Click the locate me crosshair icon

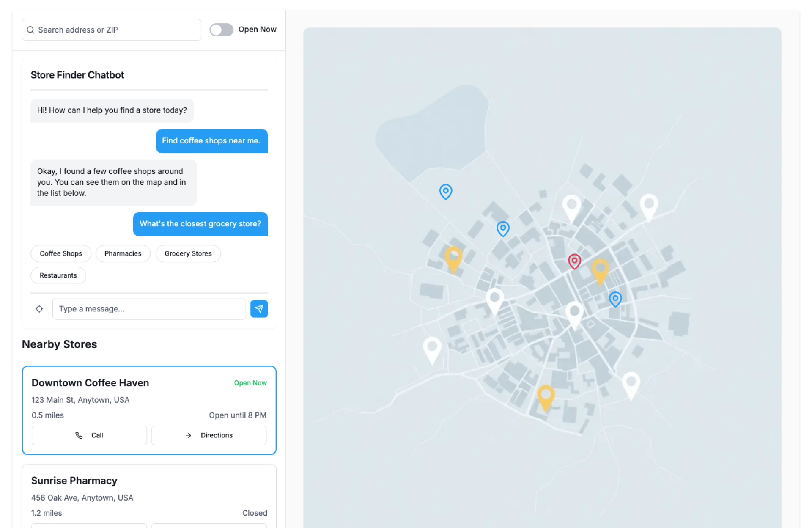coord(39,309)
